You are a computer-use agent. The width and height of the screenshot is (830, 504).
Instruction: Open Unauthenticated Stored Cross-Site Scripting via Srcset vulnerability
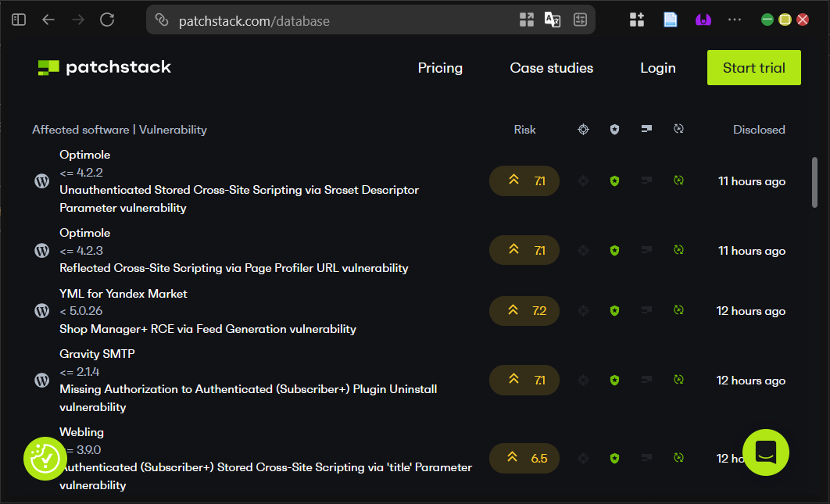click(x=239, y=198)
